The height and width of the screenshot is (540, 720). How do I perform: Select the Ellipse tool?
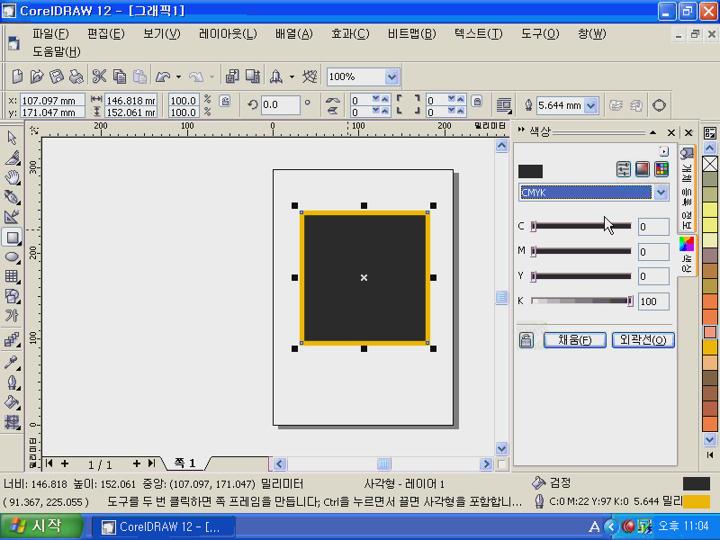click(12, 257)
